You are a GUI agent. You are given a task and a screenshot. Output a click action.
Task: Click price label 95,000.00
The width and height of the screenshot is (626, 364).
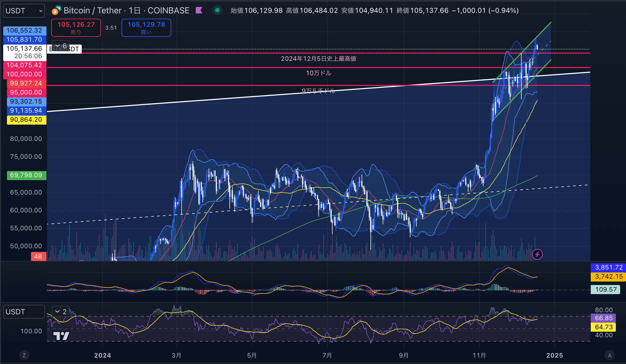[x=26, y=92]
